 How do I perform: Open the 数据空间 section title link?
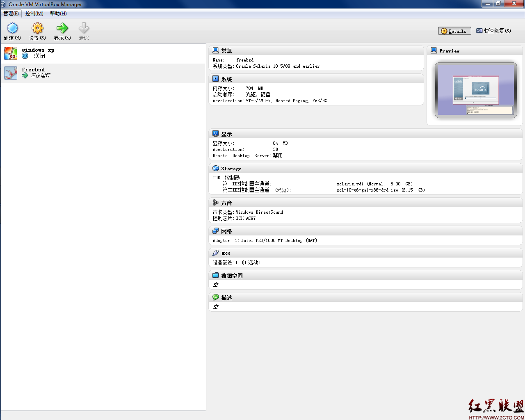(232, 276)
